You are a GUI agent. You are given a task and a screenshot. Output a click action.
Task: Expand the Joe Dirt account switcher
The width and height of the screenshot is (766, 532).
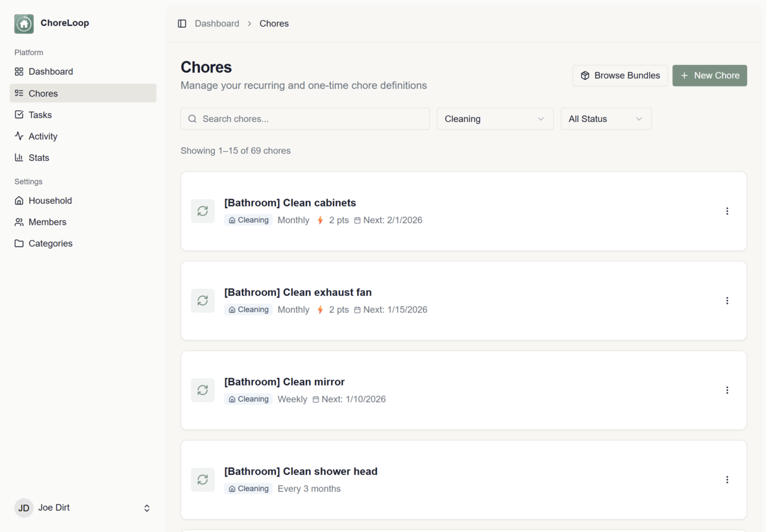point(147,508)
